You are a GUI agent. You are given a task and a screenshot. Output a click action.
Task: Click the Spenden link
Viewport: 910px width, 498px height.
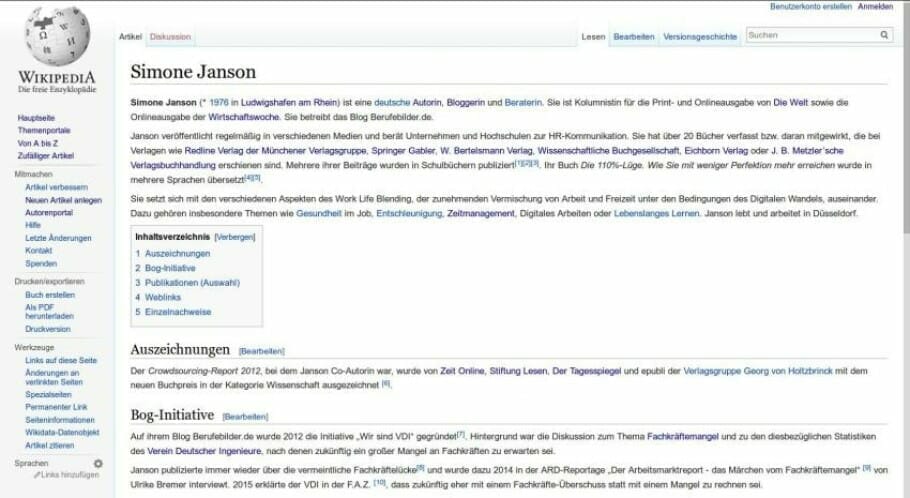(41, 264)
